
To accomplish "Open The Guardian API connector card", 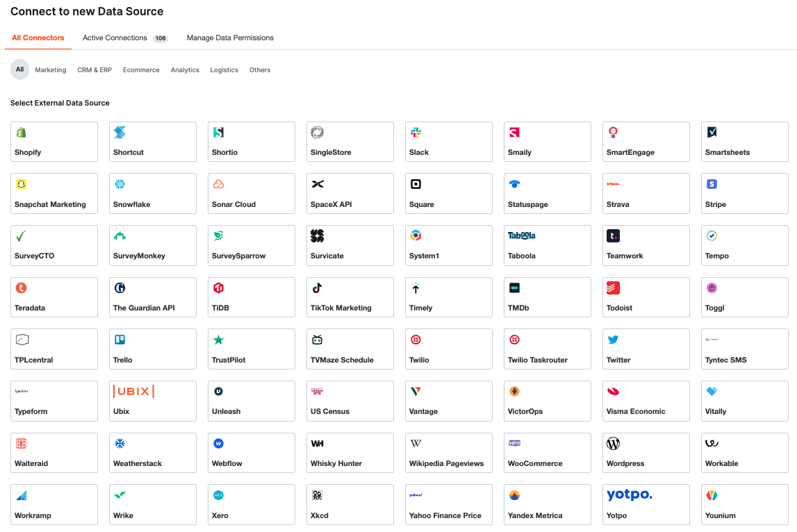I will pyautogui.click(x=152, y=297).
